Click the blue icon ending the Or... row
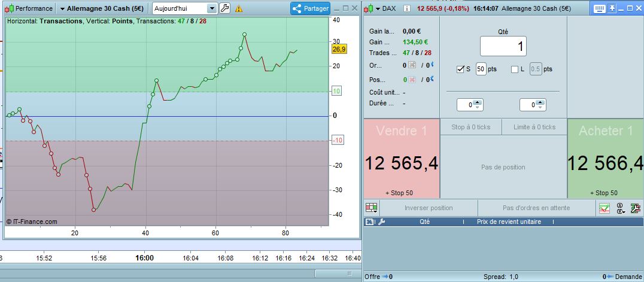This screenshot has width=644, height=282. pyautogui.click(x=432, y=65)
